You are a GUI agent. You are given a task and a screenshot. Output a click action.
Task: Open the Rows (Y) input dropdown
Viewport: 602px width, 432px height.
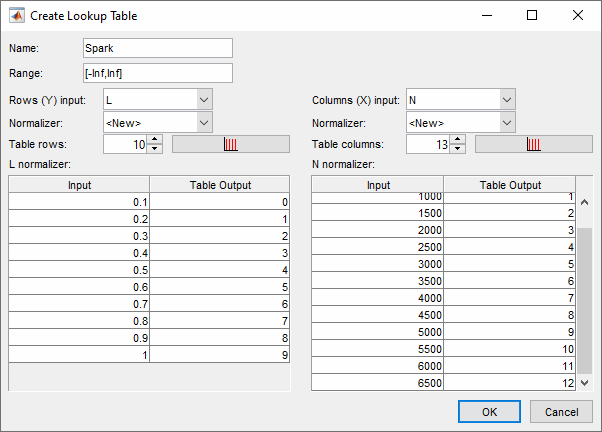pyautogui.click(x=204, y=100)
